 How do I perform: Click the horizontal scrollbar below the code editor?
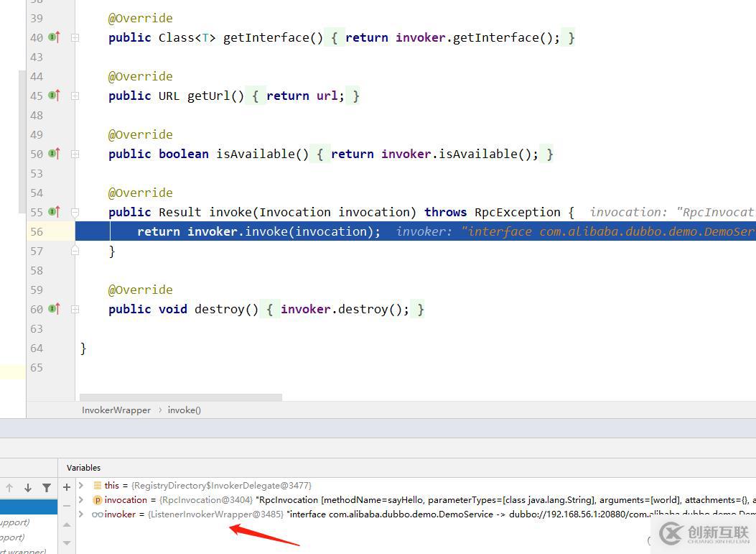point(181,397)
